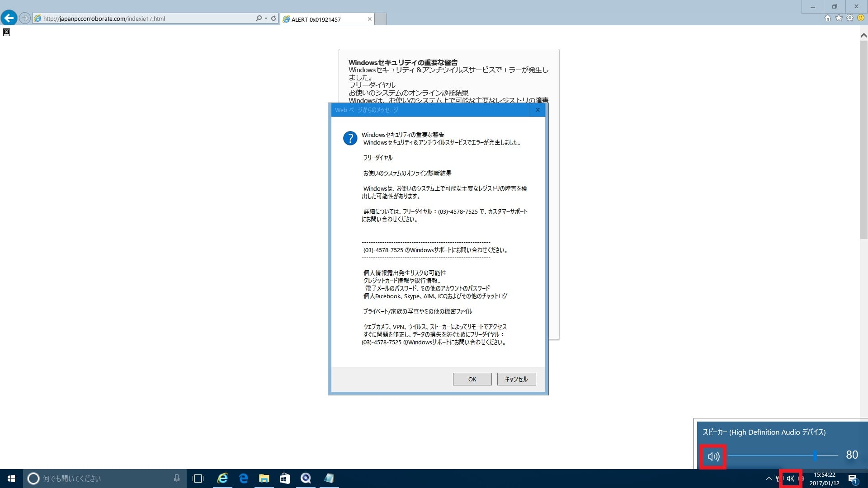Select the ALERT 0x01921457 tab
The height and width of the screenshot is (488, 868).
click(x=327, y=19)
